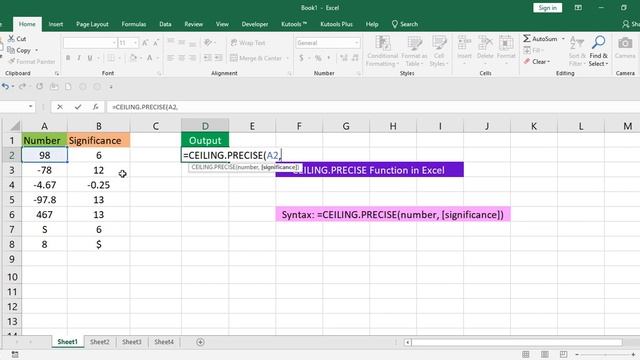Image resolution: width=640 pixels, height=360 pixels.
Task: Switch to Sheet4 tab
Action: tap(164, 342)
